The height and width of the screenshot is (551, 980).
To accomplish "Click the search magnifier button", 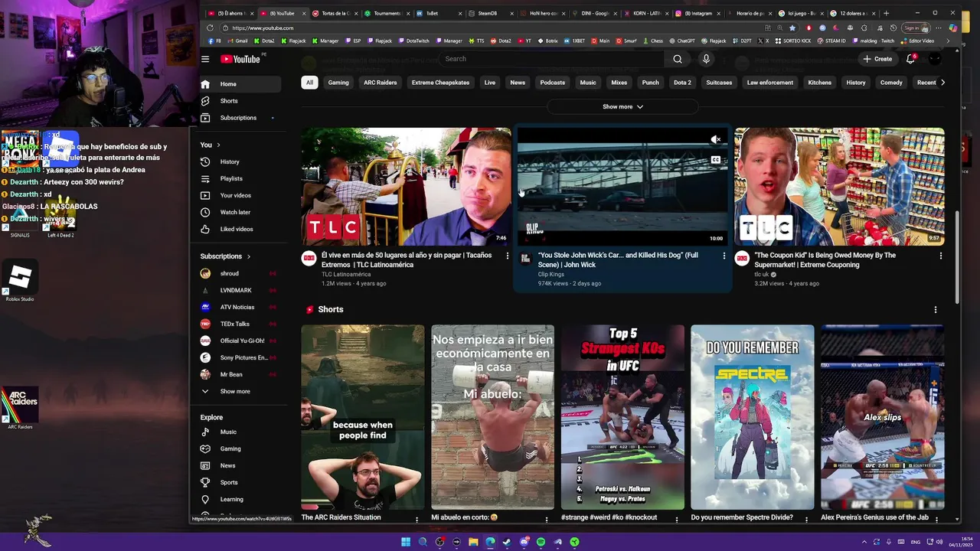I will click(678, 59).
